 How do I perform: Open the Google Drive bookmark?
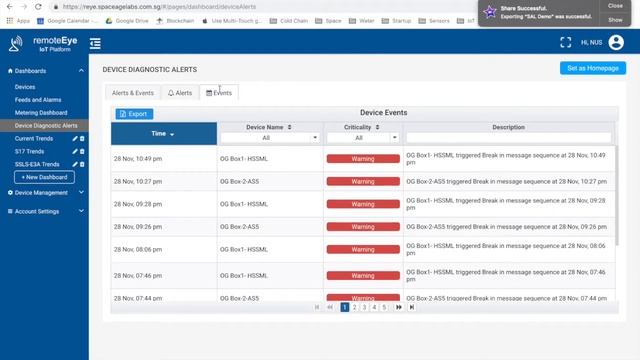127,20
